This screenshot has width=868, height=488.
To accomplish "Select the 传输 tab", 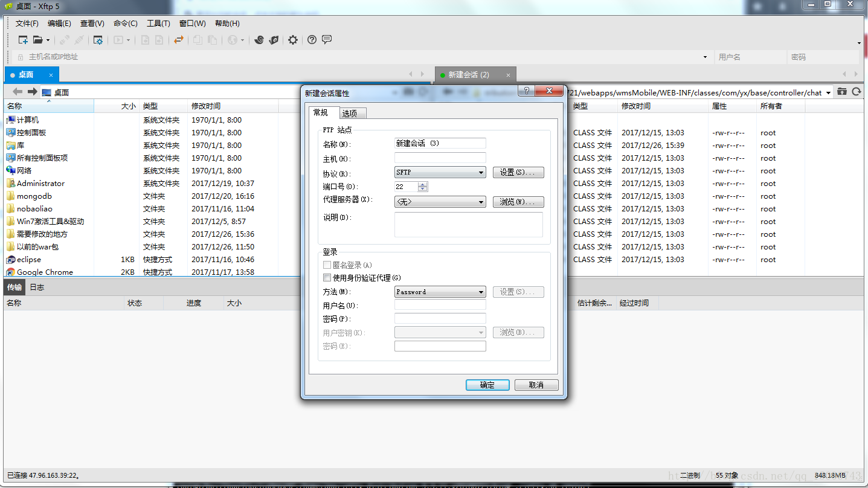I will pos(14,287).
